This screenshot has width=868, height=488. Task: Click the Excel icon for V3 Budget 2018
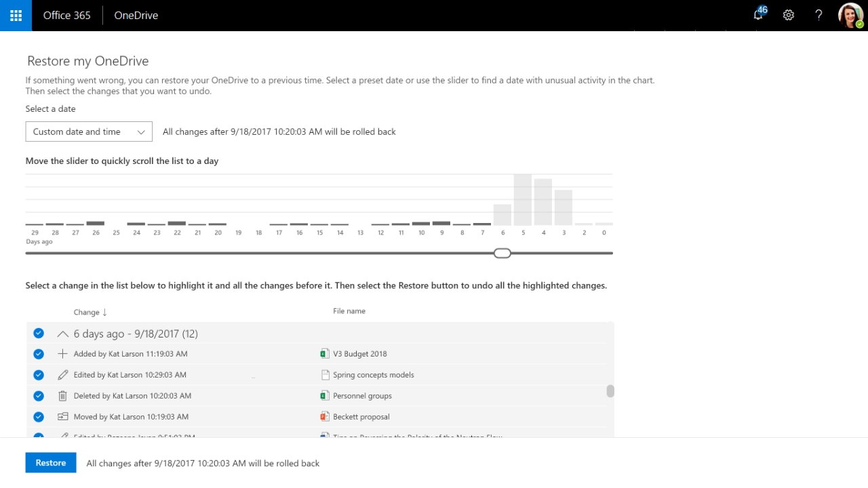pos(325,354)
